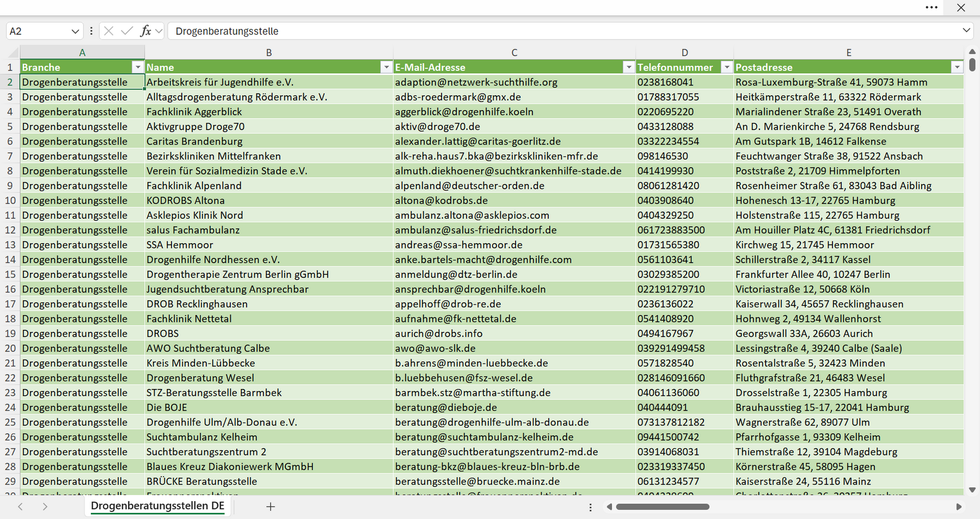Screen dimensions: 980x519
Task: Select cell 'Schillerstraße 2, 34117 Kassel'
Action: [x=848, y=259]
